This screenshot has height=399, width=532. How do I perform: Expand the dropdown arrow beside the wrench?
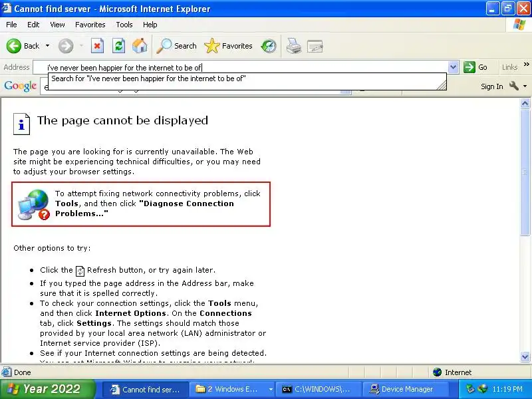[525, 86]
